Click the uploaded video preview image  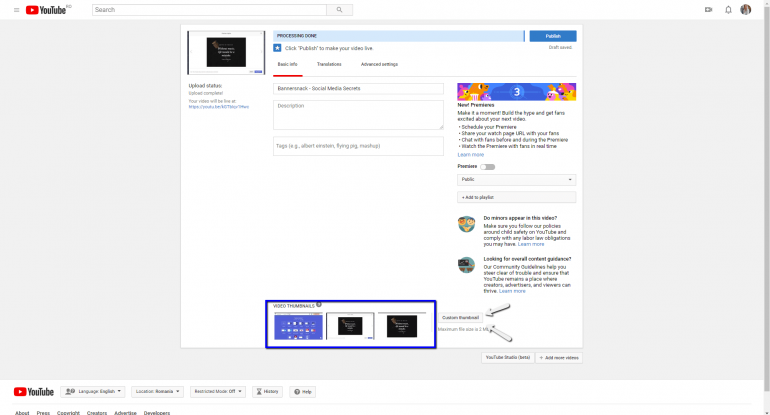pos(226,53)
